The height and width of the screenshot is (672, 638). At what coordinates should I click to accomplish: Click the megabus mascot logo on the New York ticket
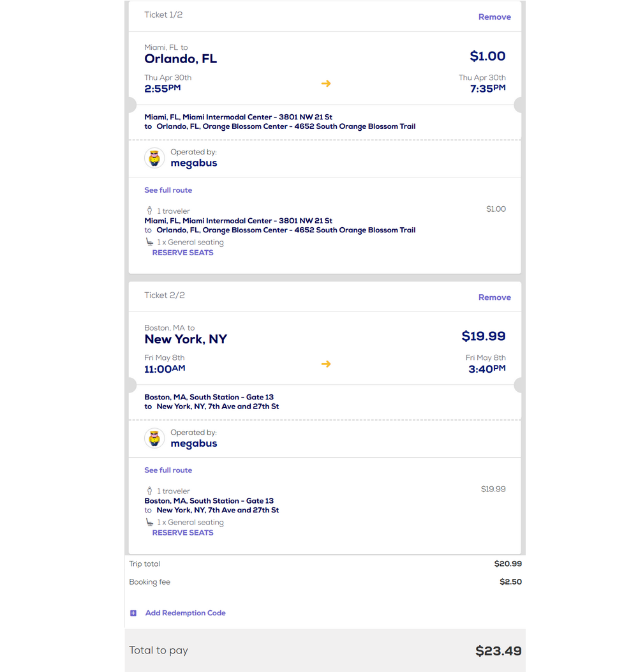[154, 438]
